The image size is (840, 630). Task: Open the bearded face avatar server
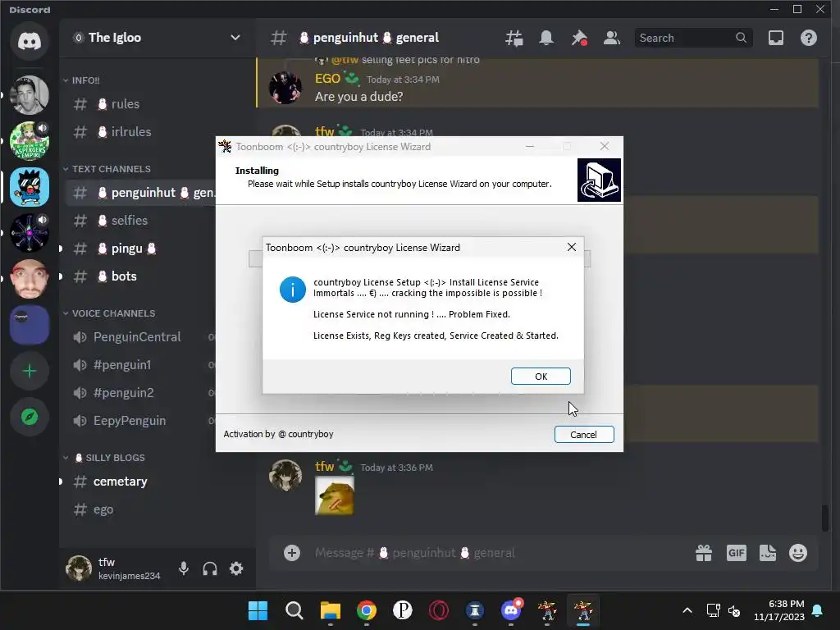pyautogui.click(x=30, y=279)
